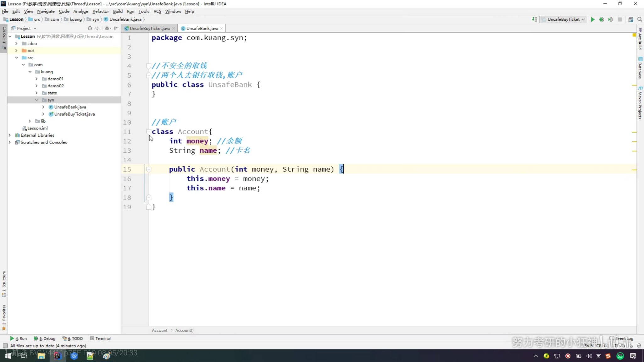Click the scroll-from-source target icon in Project panel
The height and width of the screenshot is (362, 644).
pyautogui.click(x=90, y=28)
